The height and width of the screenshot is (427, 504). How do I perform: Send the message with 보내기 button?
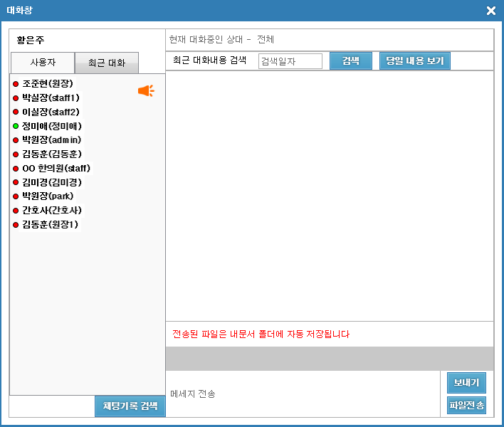[466, 383]
